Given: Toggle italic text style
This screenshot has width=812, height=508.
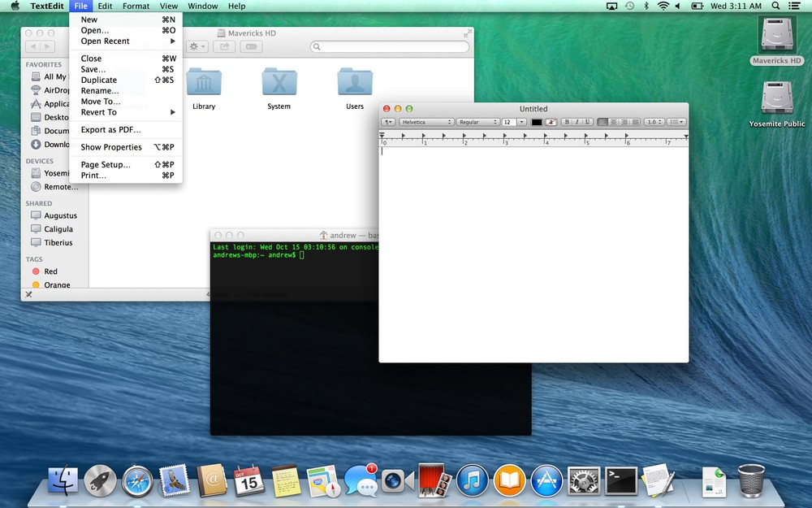Looking at the screenshot, I should 576,122.
